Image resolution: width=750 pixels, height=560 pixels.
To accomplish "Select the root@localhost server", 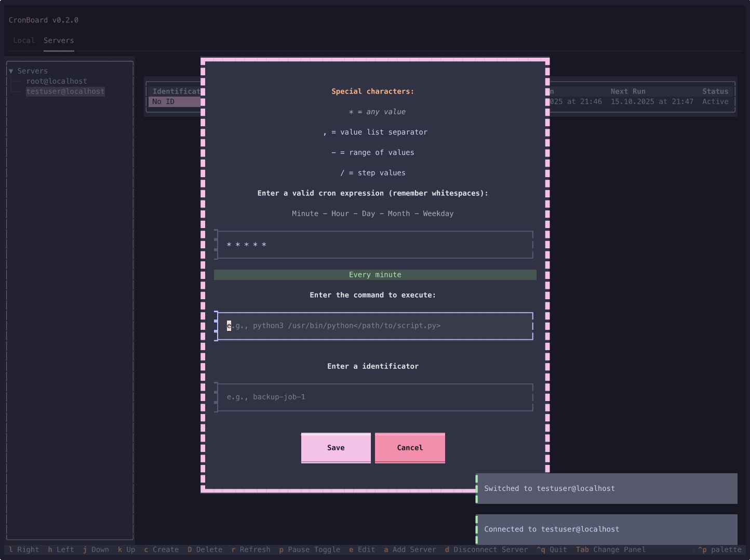I will 57,81.
